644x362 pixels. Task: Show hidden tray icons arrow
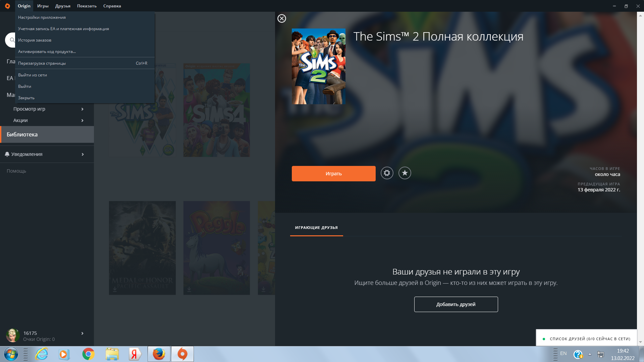[590, 354]
